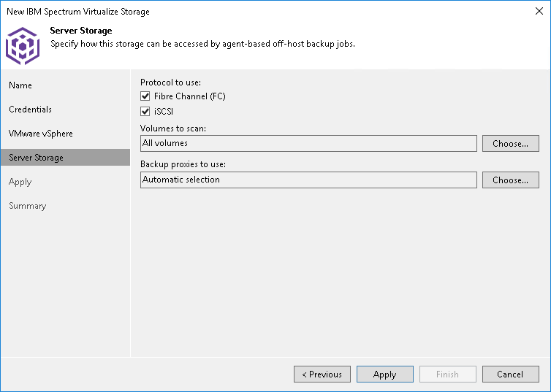The image size is (551, 392).
Task: Click the Volumes to scan field
Action: [x=308, y=143]
